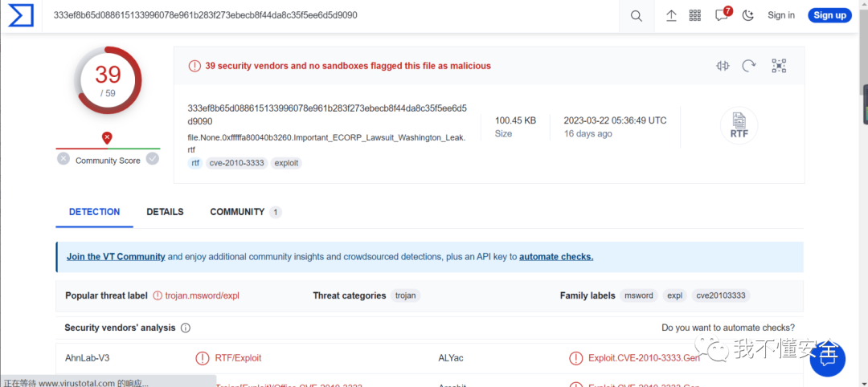This screenshot has height=387, width=868.
Task: Click the VirusTotal logo icon
Action: (21, 15)
